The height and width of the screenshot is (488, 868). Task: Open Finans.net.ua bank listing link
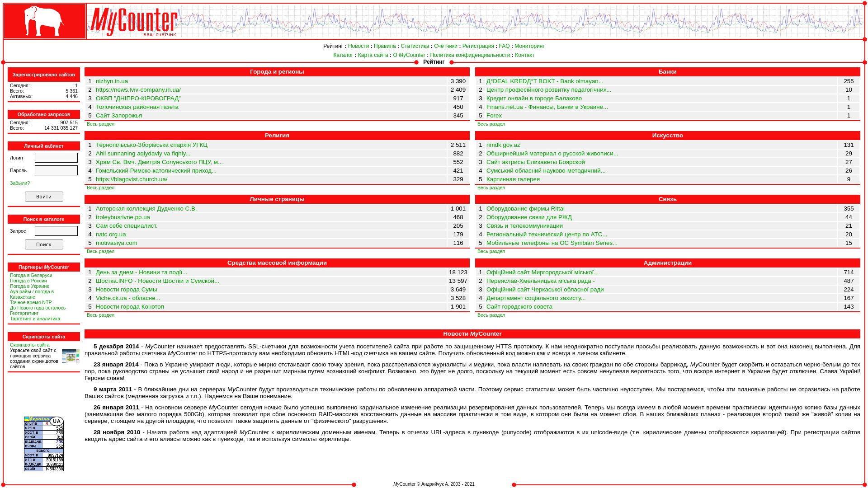[547, 107]
